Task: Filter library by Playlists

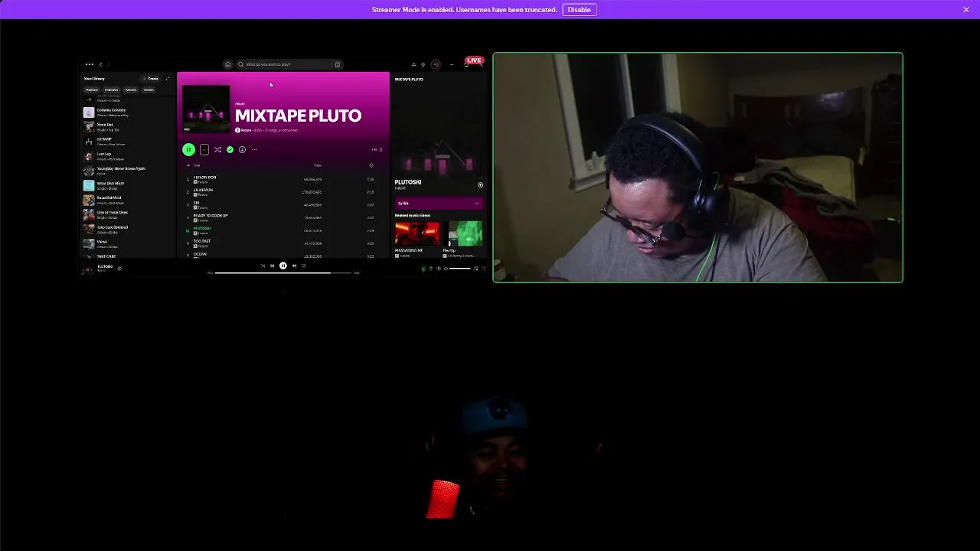Action: [92, 90]
